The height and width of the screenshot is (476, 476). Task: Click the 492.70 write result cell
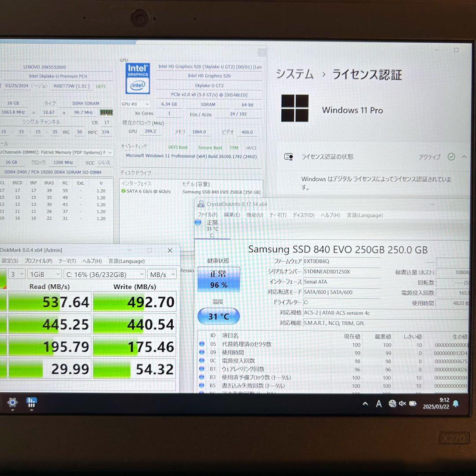[134, 302]
